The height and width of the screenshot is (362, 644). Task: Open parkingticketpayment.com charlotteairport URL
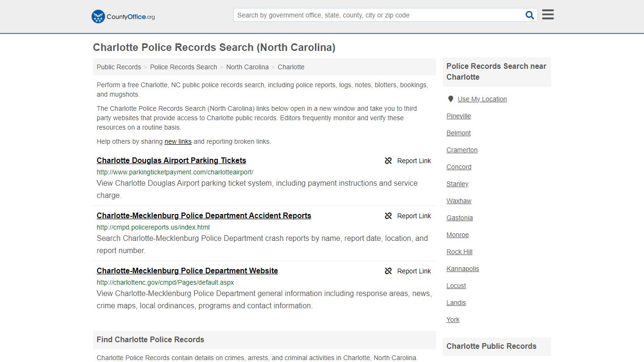click(175, 172)
